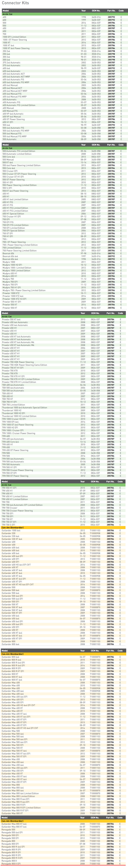The image size is (128, 868).
Task: Click the Prowler 1000 XTZ row
Action: tap(64, 293)
